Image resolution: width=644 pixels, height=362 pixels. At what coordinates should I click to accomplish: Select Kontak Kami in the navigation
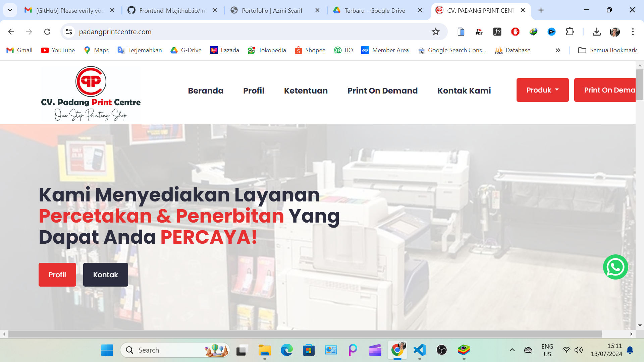coord(464,90)
